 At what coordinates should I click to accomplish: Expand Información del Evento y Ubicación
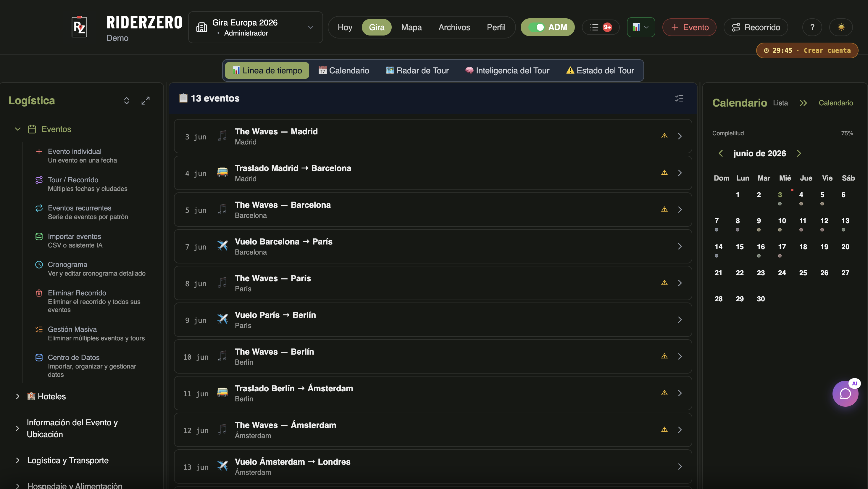(18, 428)
